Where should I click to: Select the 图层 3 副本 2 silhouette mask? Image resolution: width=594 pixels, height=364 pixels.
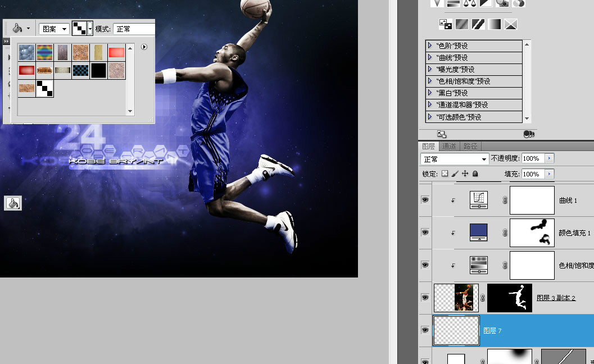[510, 298]
